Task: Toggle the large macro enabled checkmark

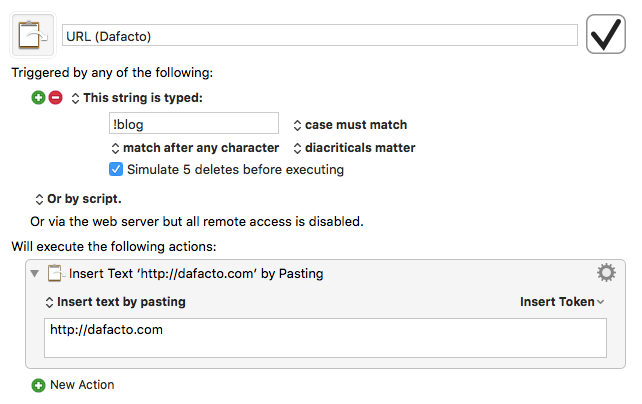Action: click(x=606, y=34)
